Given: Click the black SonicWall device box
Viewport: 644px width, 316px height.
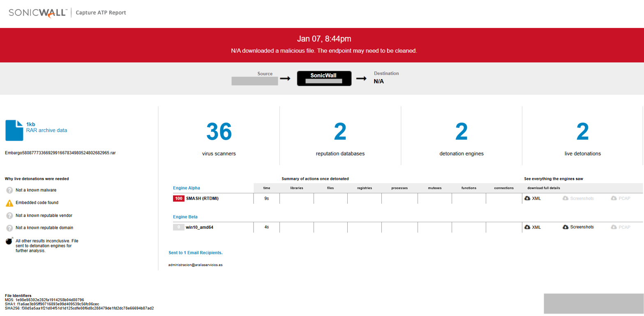Looking at the screenshot, I should 324,78.
